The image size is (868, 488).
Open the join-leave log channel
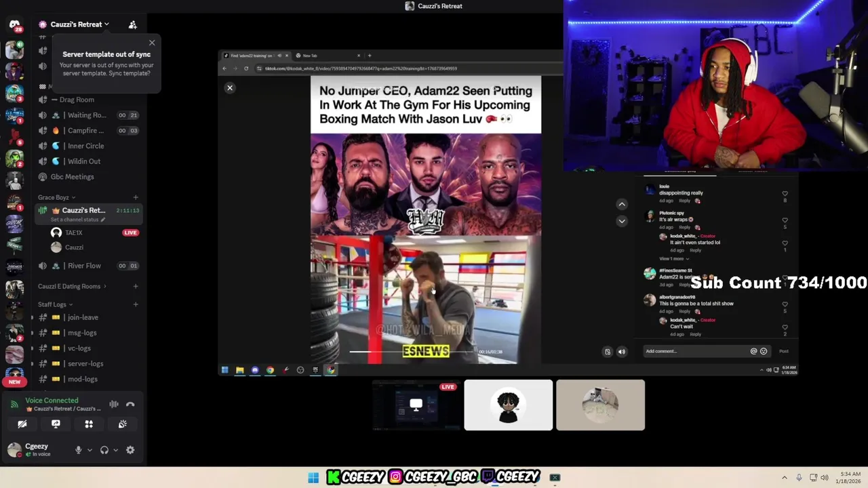[89, 317]
